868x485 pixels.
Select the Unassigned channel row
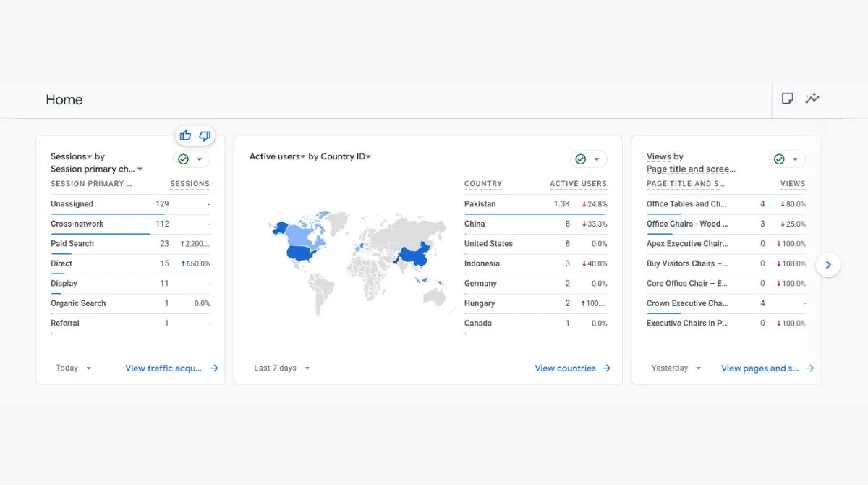pyautogui.click(x=130, y=204)
